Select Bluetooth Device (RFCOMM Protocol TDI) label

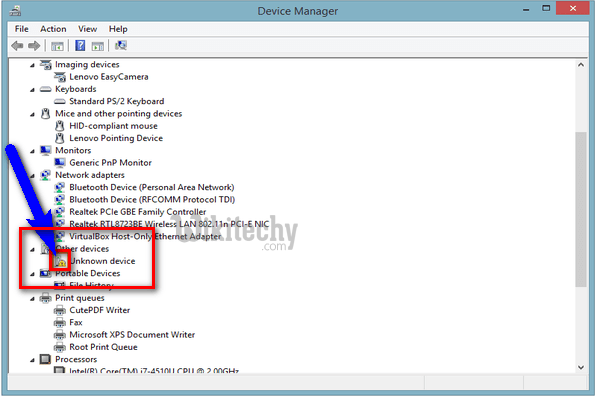tap(152, 200)
